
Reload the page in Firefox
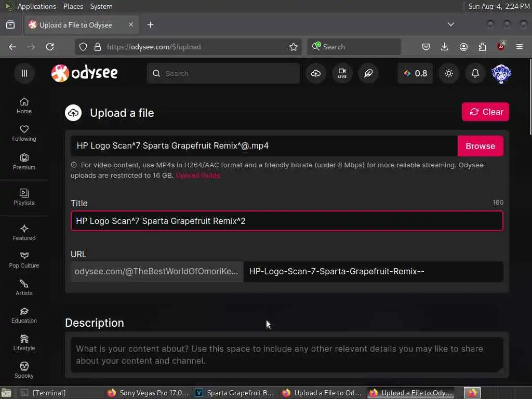tap(50, 47)
